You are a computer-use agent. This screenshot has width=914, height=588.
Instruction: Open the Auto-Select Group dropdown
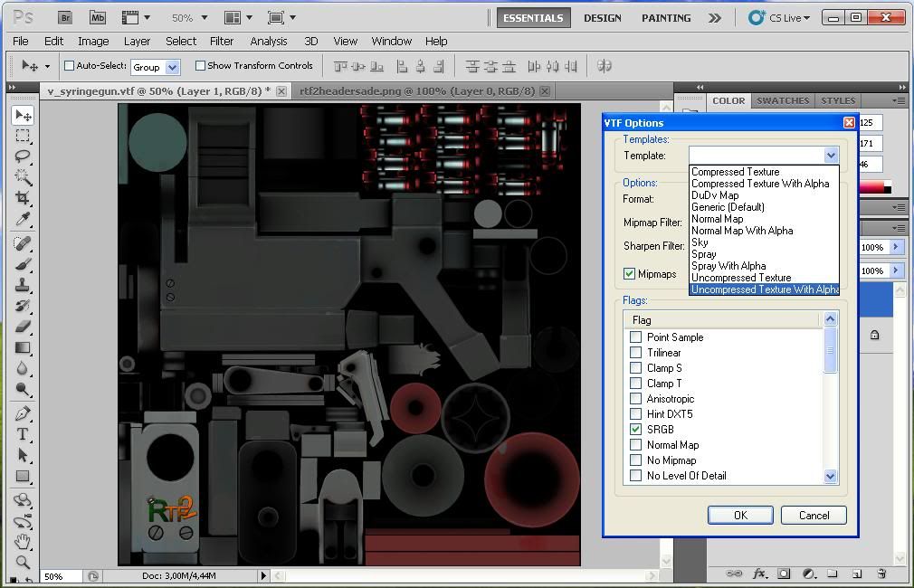click(x=172, y=67)
